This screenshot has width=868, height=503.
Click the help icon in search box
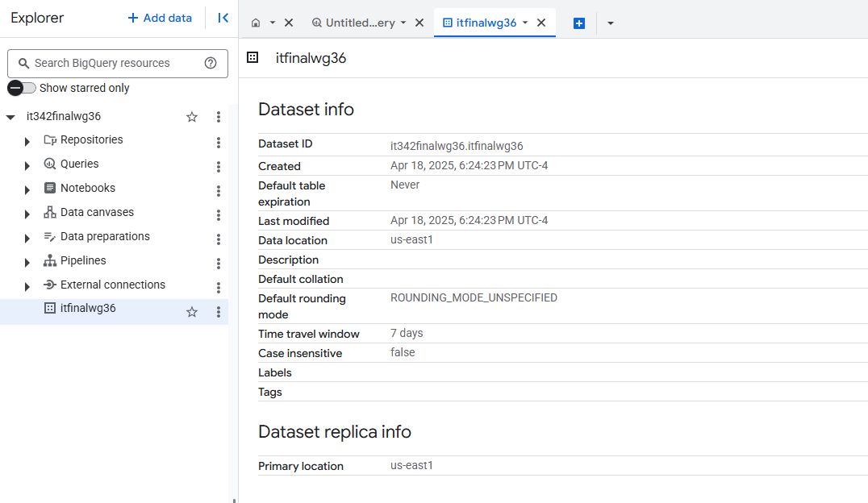point(211,63)
